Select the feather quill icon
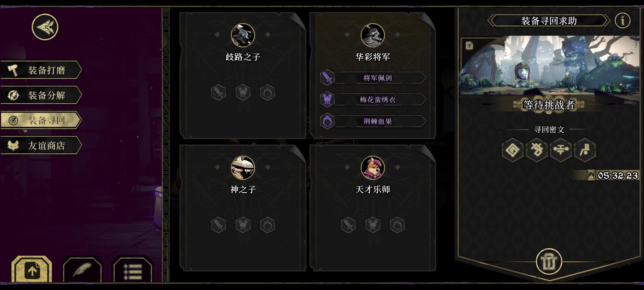This screenshot has height=290, width=644. 82,269
